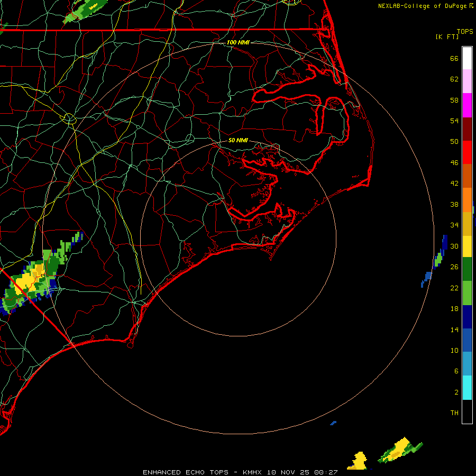The image size is (476, 476).
Task: Click the TOPS legend title
Action: pyautogui.click(x=465, y=31)
